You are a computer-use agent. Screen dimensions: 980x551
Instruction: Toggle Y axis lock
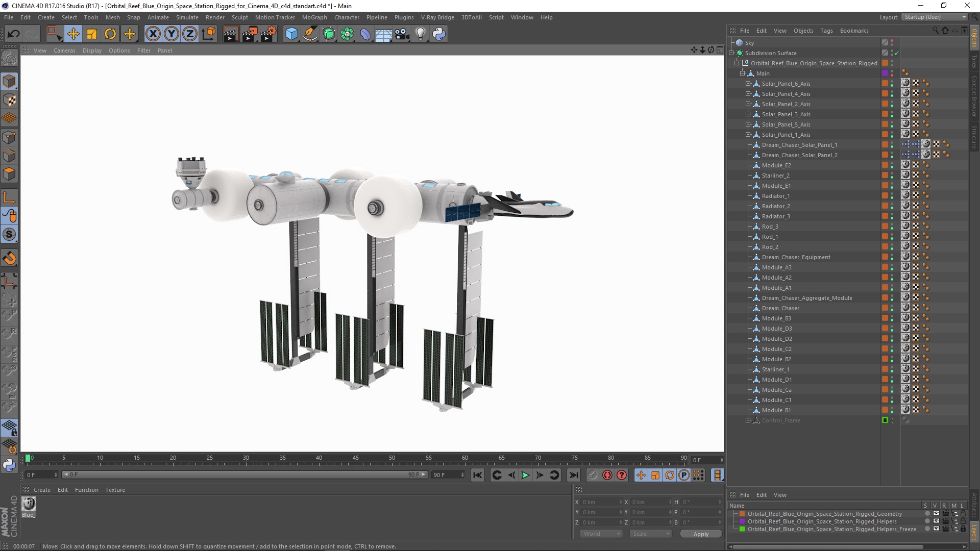pyautogui.click(x=171, y=34)
